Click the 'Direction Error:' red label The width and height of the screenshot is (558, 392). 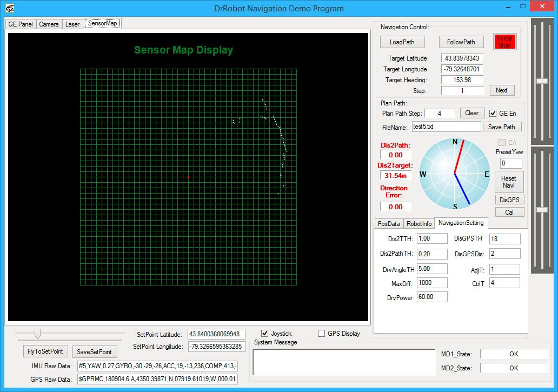point(394,191)
